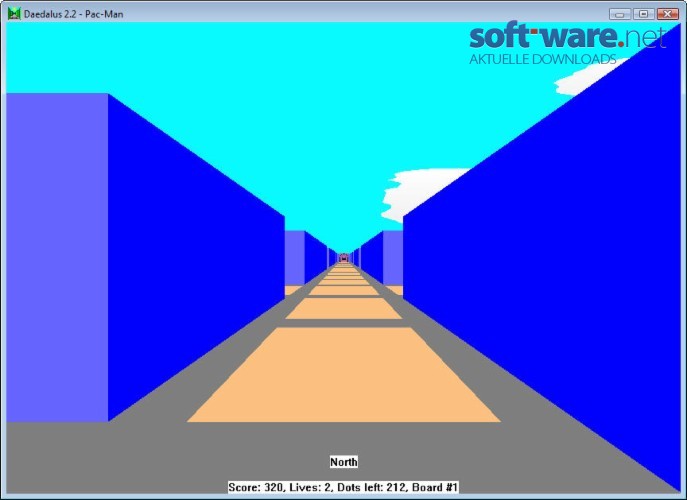
Task: Maximize the Daedalus window
Action: (644, 14)
